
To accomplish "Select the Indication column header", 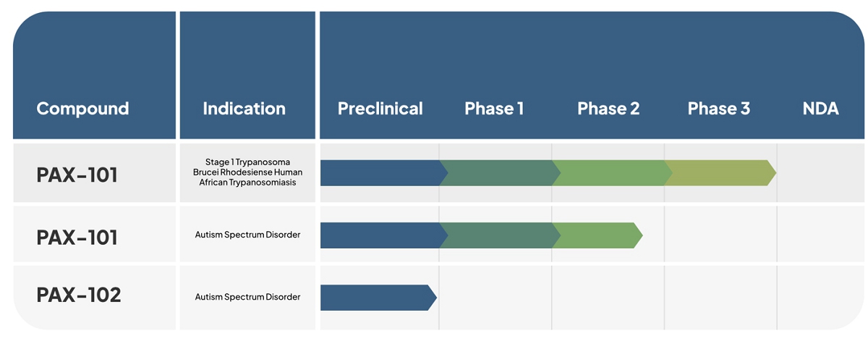I will tap(244, 109).
